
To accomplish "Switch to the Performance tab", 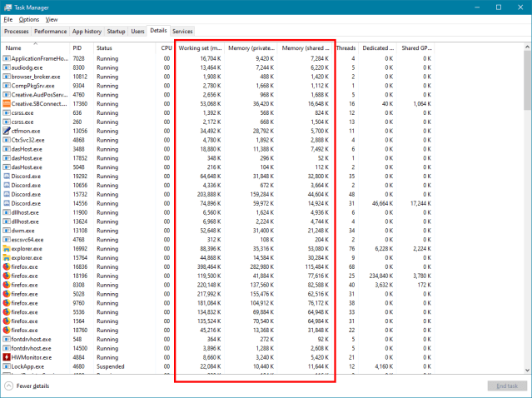I will tap(51, 31).
